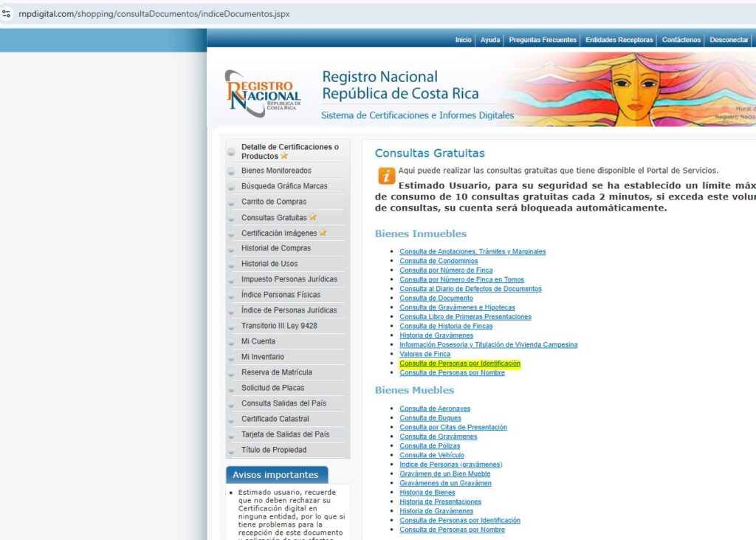
Task: Open Título de Propiedad
Action: (274, 450)
